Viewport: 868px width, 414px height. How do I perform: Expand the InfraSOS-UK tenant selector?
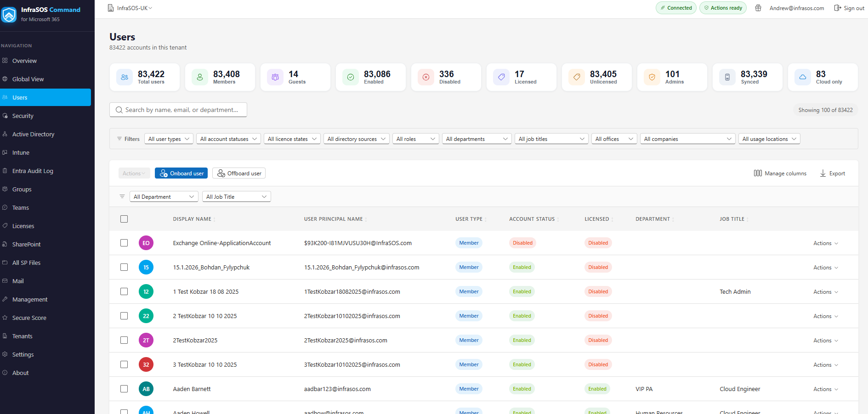(x=130, y=8)
